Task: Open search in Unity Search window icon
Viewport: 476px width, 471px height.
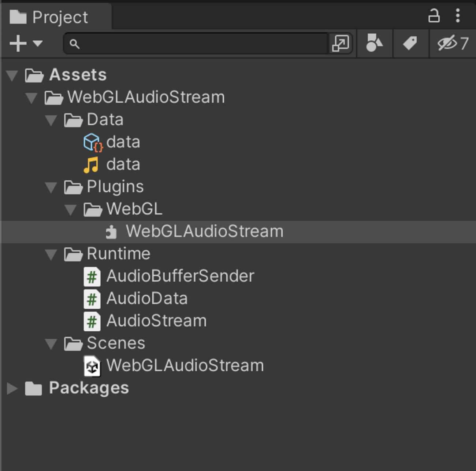Action: pyautogui.click(x=341, y=44)
